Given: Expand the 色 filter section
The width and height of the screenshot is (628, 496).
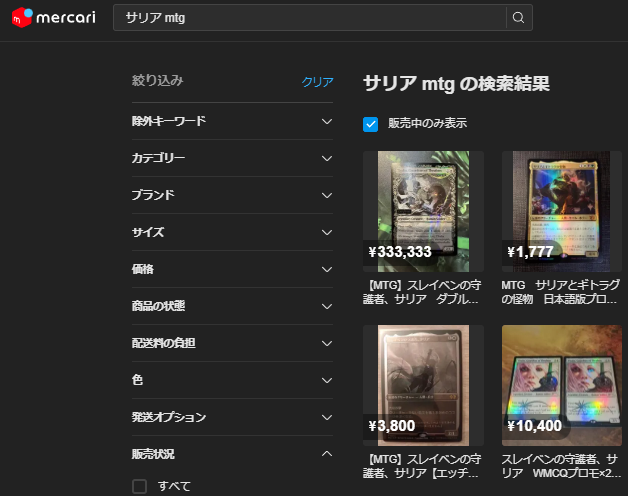Looking at the screenshot, I should (x=232, y=380).
